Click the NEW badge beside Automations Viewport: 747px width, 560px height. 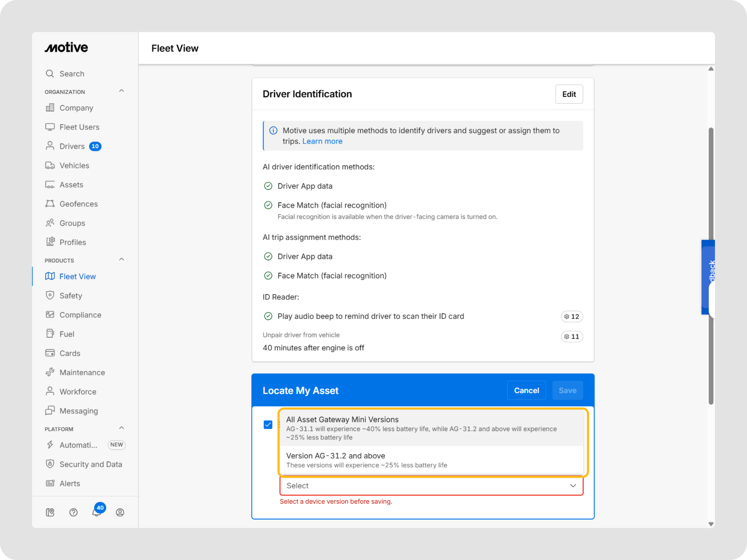tap(117, 445)
